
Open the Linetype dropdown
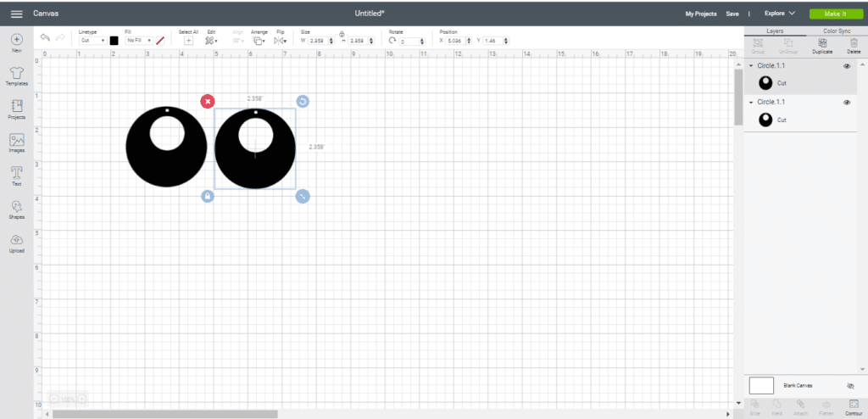coord(92,40)
